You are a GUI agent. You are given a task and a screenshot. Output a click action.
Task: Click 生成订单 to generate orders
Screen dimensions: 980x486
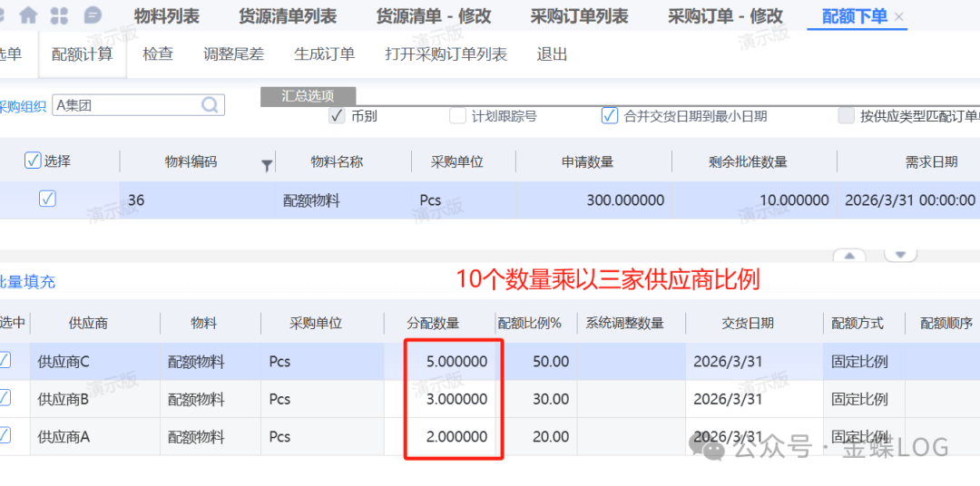point(324,54)
